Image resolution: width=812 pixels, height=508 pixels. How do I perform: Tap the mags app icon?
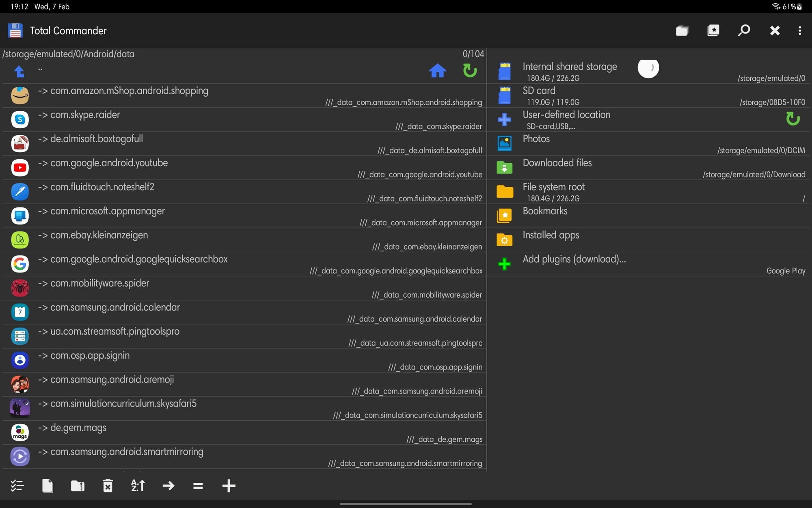pyautogui.click(x=19, y=432)
